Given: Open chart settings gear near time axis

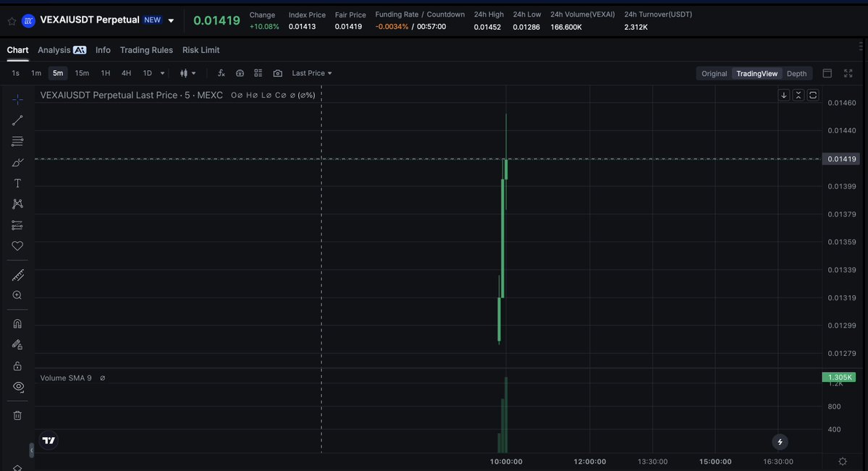Looking at the screenshot, I should [843, 462].
